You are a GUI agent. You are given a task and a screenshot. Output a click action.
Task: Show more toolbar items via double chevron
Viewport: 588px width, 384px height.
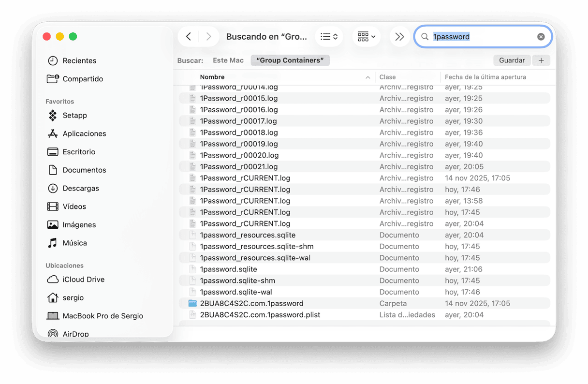click(x=399, y=37)
